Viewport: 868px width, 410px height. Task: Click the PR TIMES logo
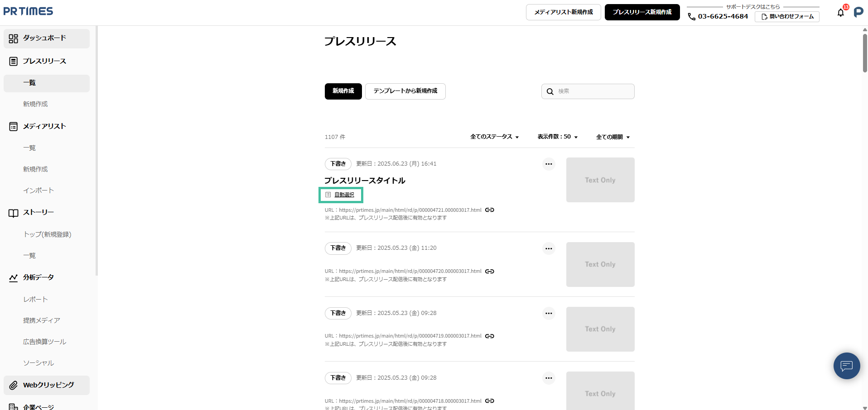[x=28, y=11]
